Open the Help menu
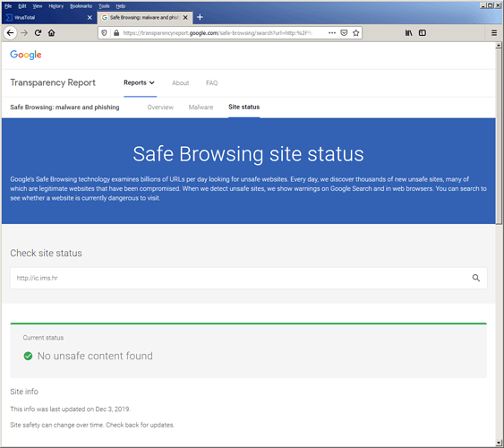The height and width of the screenshot is (448, 504). pos(121,6)
